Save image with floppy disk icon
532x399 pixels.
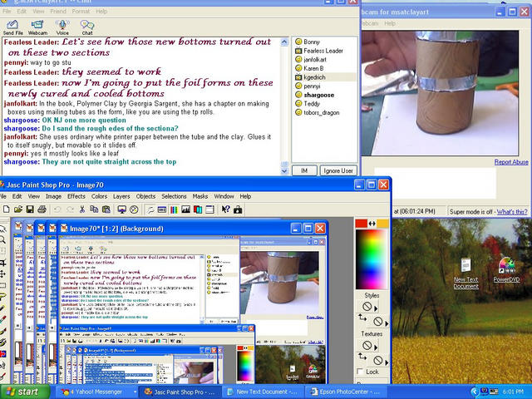click(x=30, y=209)
